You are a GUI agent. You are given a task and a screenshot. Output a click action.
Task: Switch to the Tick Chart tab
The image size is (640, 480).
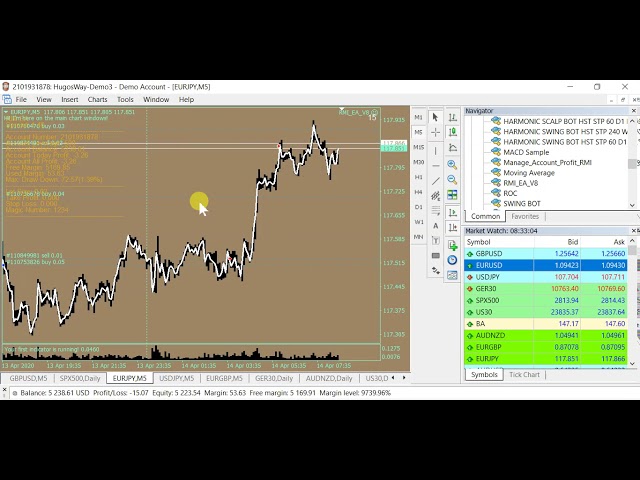(x=524, y=375)
